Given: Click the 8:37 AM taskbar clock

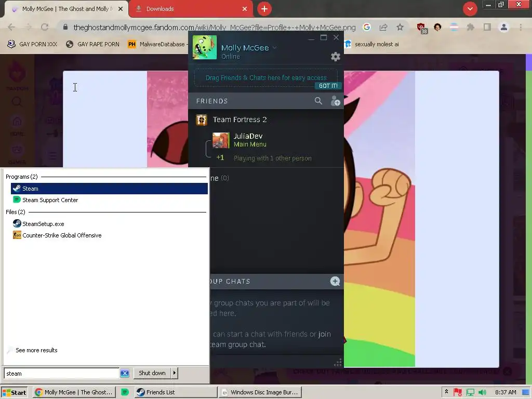Looking at the screenshot, I should point(506,392).
